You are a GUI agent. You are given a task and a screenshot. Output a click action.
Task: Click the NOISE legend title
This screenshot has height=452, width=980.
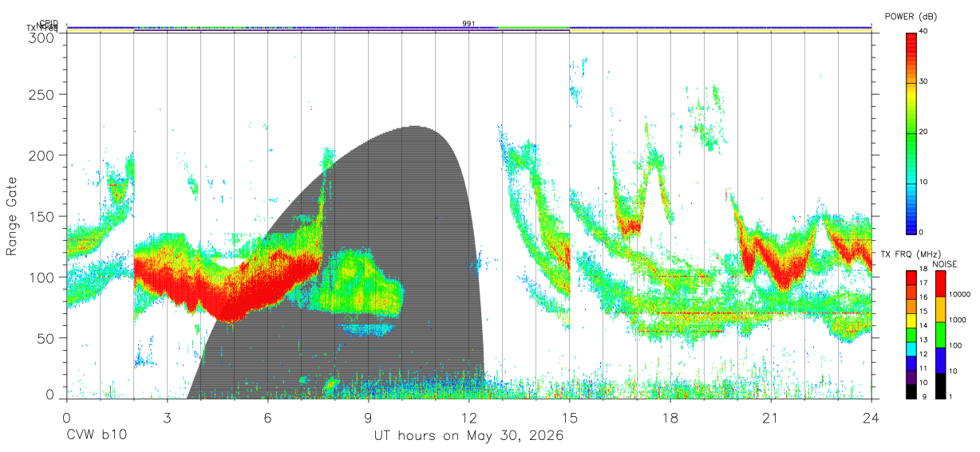click(944, 264)
